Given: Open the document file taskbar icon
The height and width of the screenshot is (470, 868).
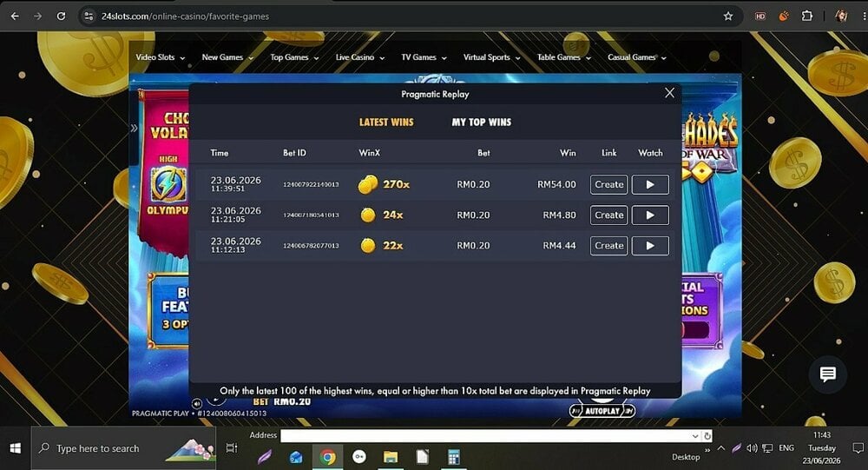Looking at the screenshot, I should coord(423,457).
